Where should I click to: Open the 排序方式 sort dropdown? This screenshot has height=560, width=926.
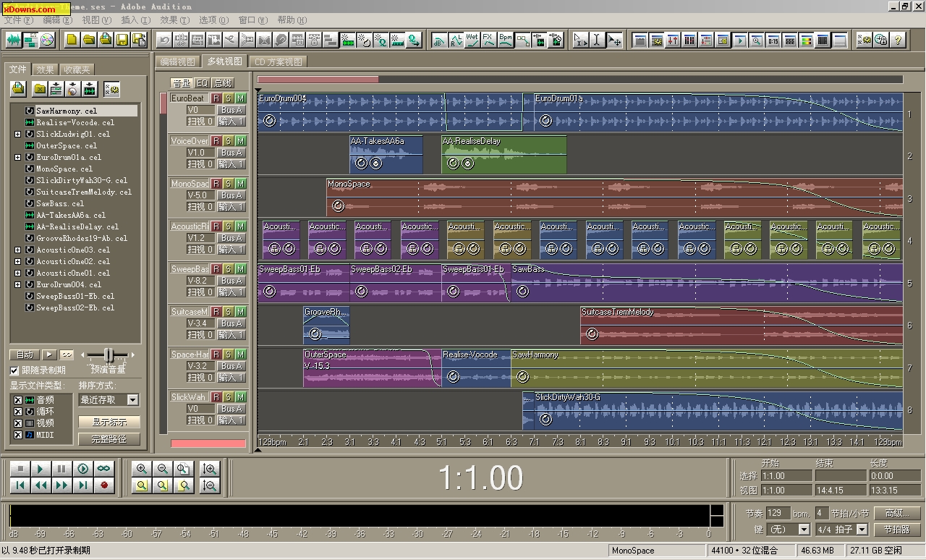[x=132, y=399]
